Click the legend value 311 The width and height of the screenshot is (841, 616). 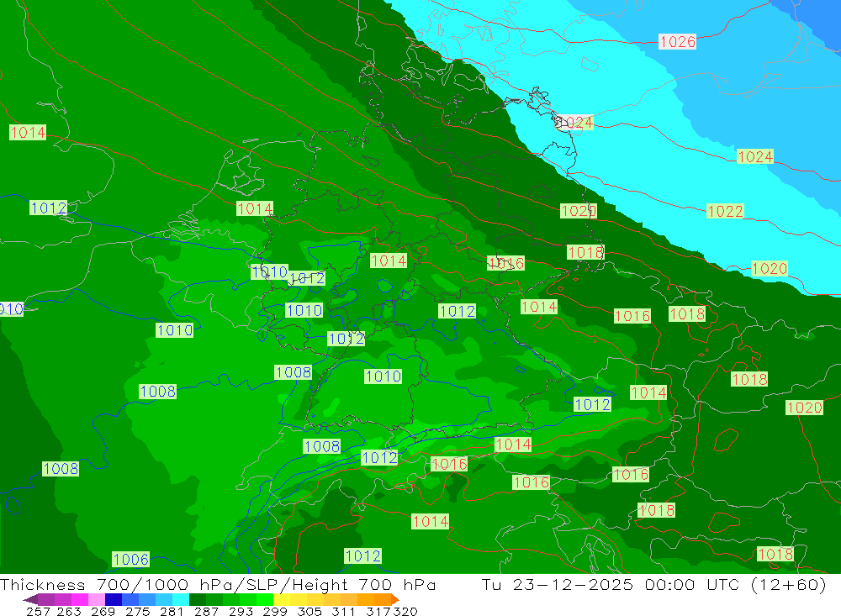344,611
